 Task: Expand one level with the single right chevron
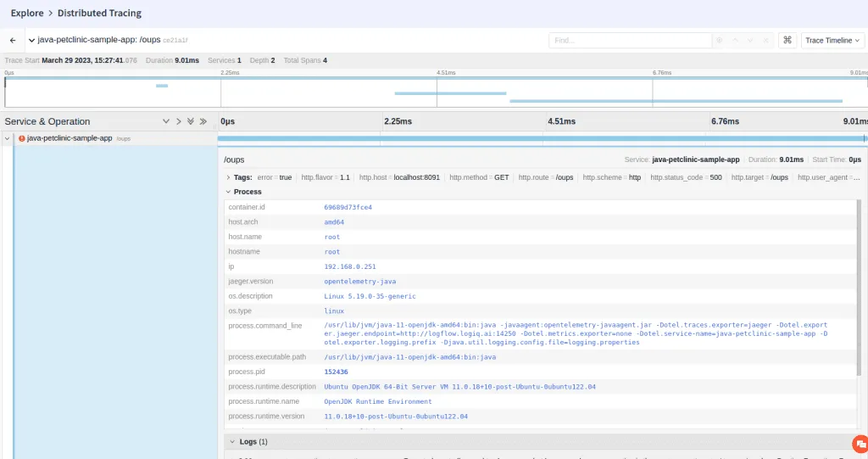[x=179, y=121]
